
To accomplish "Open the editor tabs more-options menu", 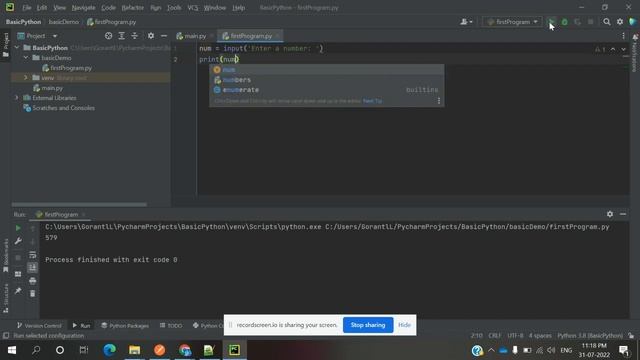I will 623,36.
